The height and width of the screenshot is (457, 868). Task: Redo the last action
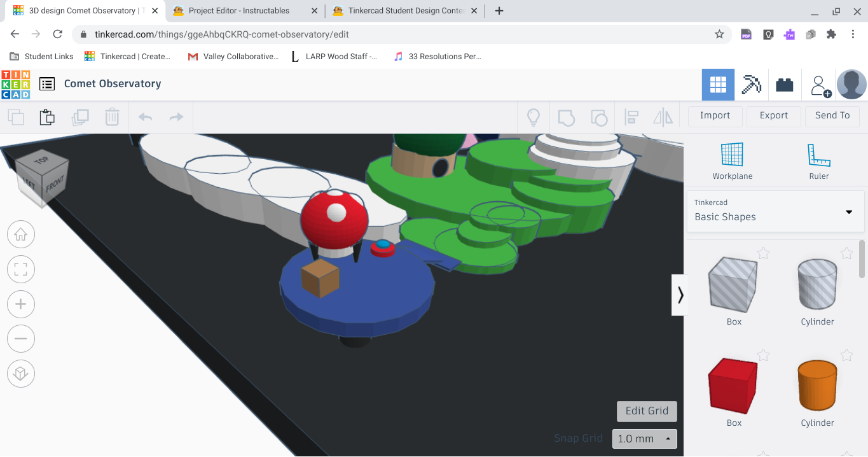177,117
